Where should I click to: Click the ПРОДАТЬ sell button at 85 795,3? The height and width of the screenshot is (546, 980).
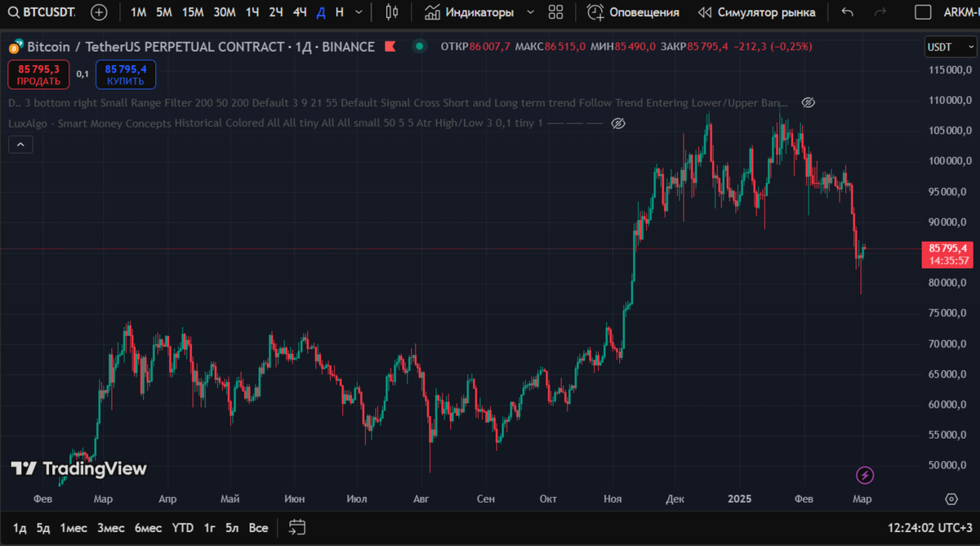pyautogui.click(x=38, y=74)
